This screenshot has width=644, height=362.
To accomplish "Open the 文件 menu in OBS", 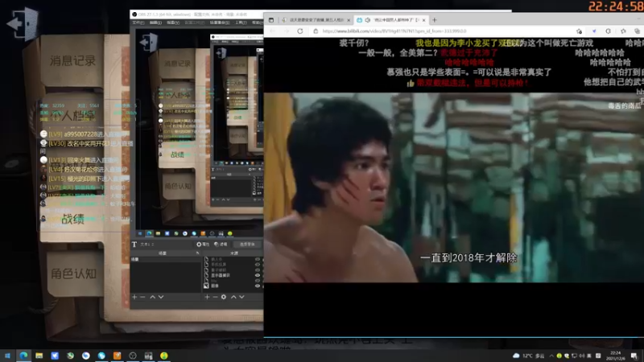I will click(x=138, y=23).
